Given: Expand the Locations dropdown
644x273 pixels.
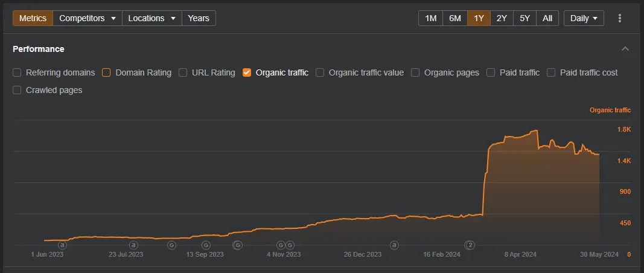Looking at the screenshot, I should 151,18.
